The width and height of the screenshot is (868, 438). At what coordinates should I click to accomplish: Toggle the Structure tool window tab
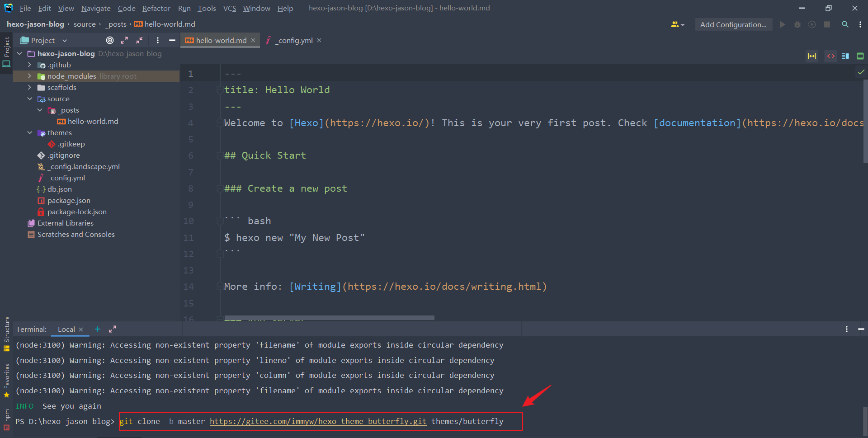point(6,334)
